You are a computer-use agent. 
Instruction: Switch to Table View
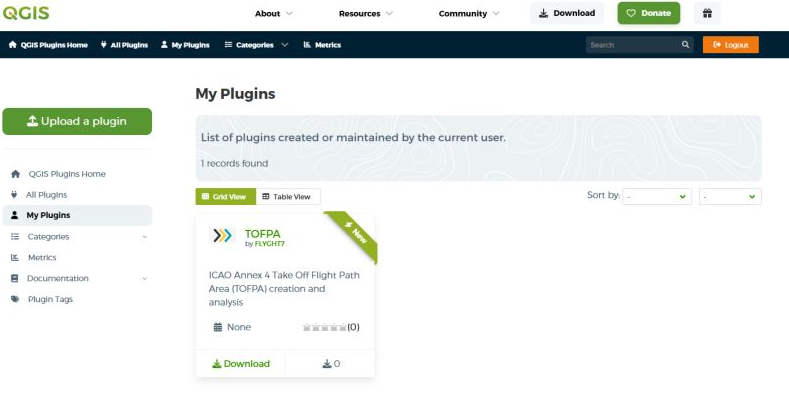click(x=288, y=197)
